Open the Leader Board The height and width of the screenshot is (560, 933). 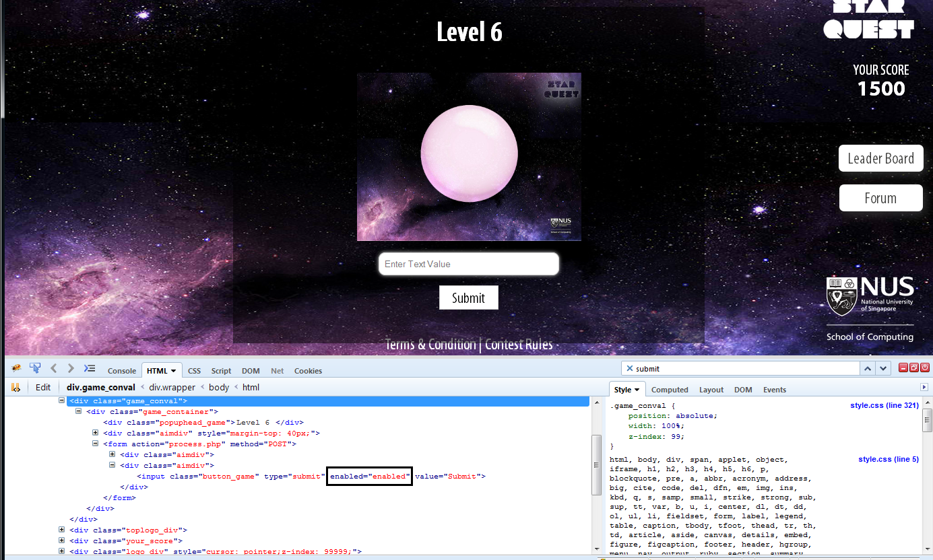pos(880,158)
